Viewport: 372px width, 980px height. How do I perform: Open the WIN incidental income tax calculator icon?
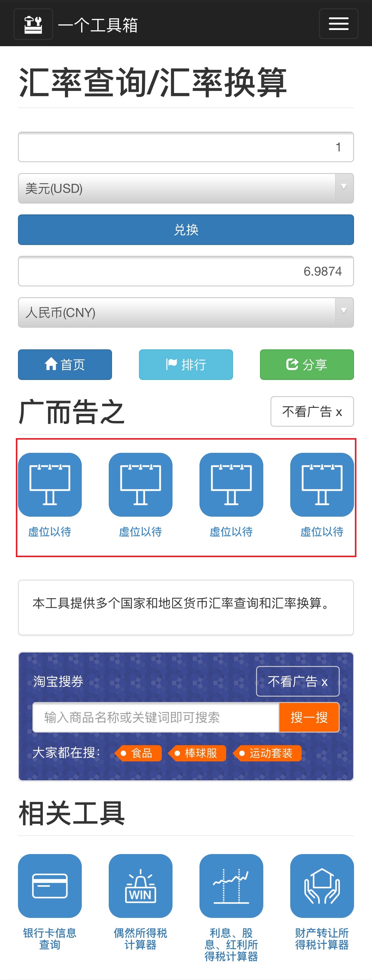coord(140,886)
